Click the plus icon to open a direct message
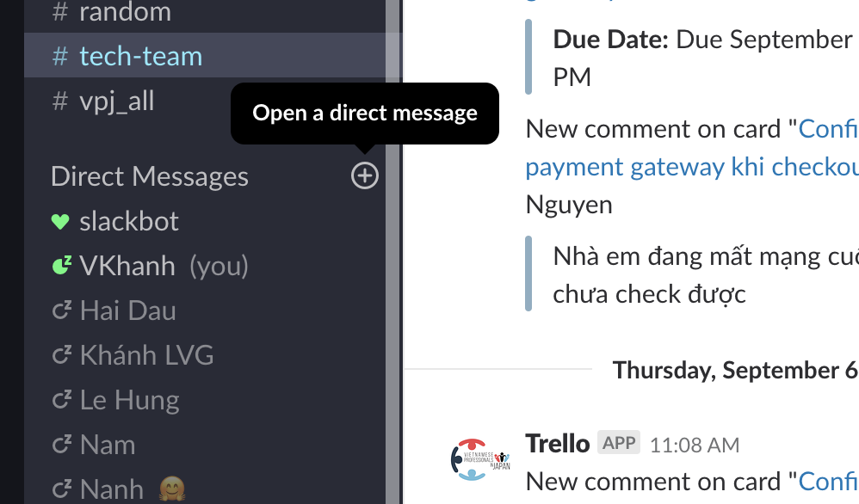The height and width of the screenshot is (504, 859). 365,176
